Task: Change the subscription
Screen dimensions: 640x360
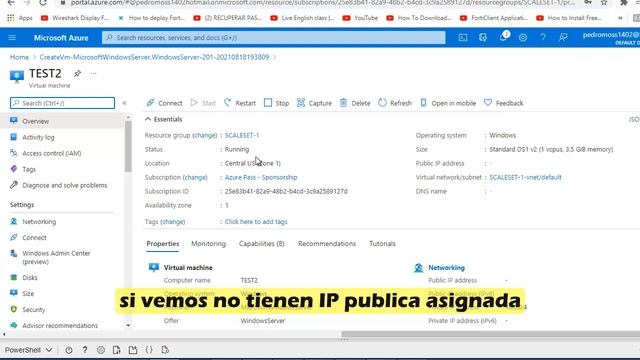Action: pos(195,177)
